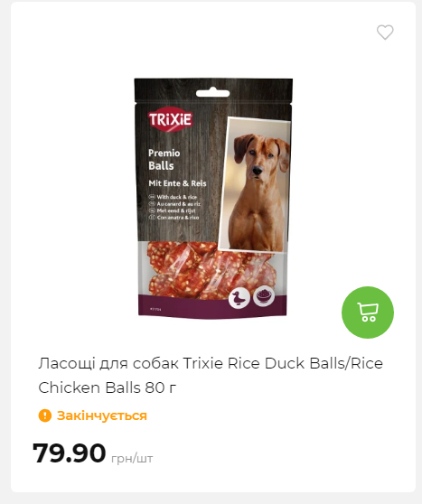Click "With duck & rice" text on package

point(176,197)
